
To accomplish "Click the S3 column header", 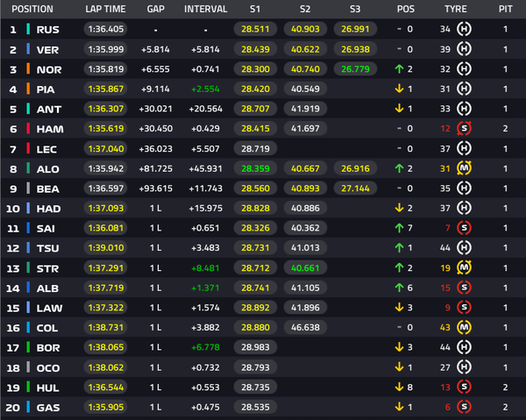I will point(355,9).
